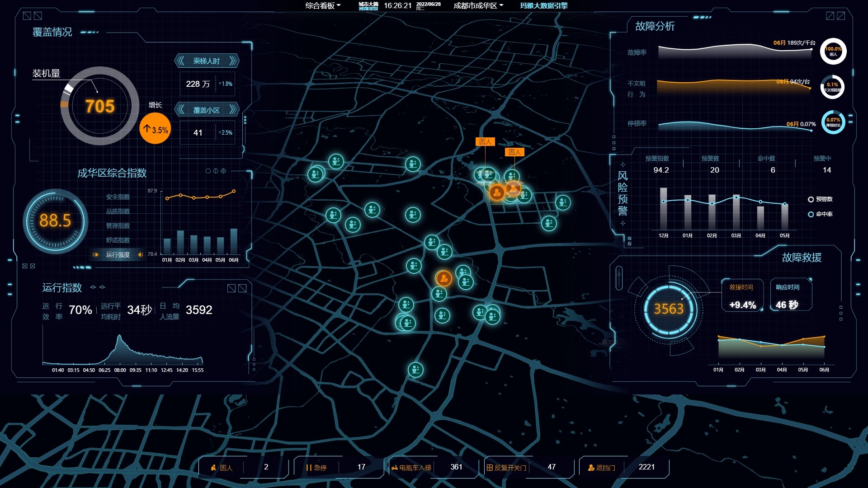Click the 救援时间 +9.4% card

(742, 296)
